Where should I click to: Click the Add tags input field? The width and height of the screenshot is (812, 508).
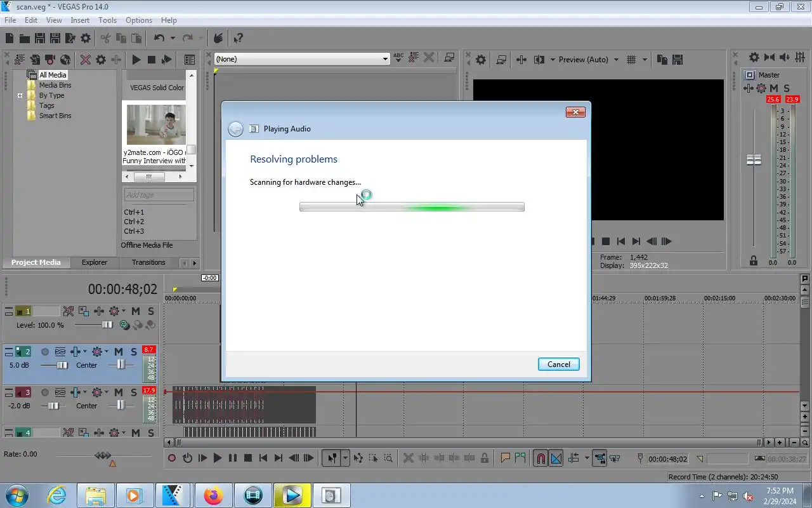[x=159, y=195]
